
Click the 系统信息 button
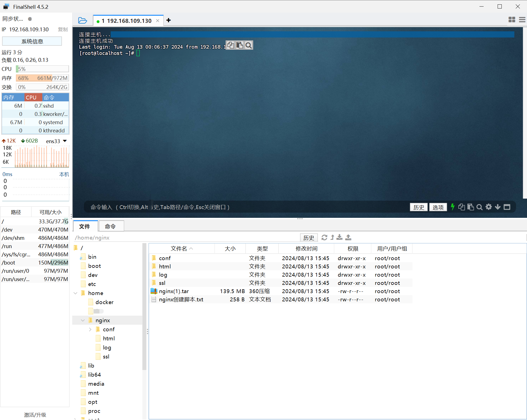point(32,41)
